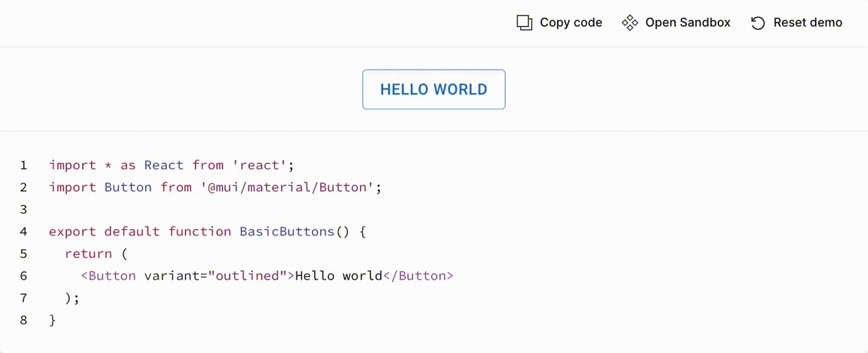Place cursor on the 'react' string
This screenshot has width=868, height=353.
coord(259,165)
